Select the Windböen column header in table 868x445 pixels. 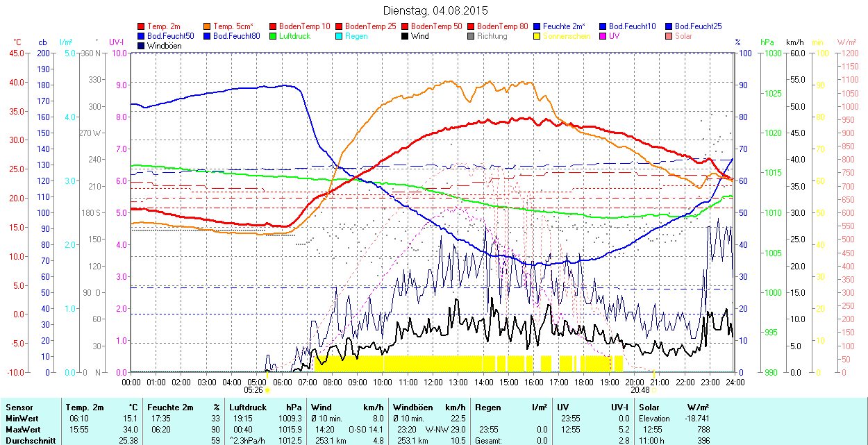(x=412, y=408)
